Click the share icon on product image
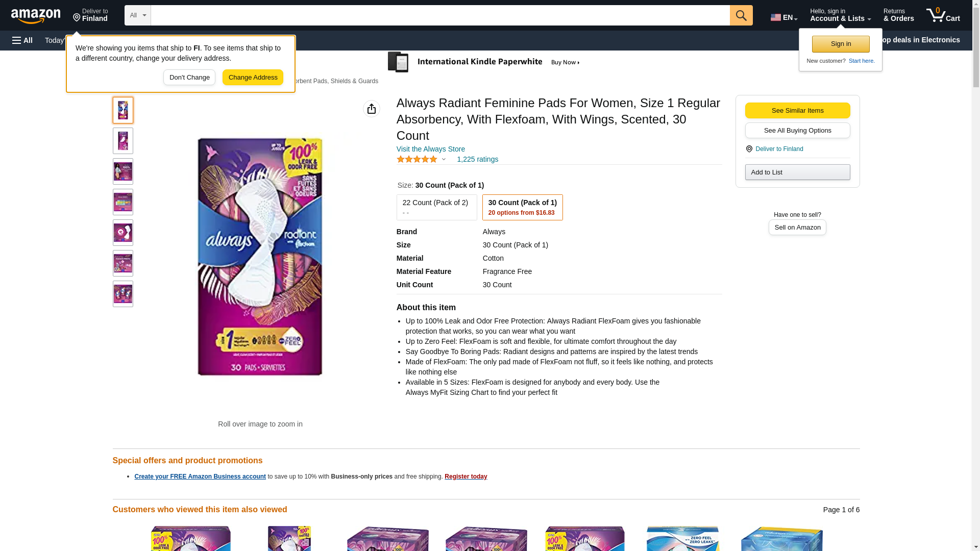 point(371,109)
